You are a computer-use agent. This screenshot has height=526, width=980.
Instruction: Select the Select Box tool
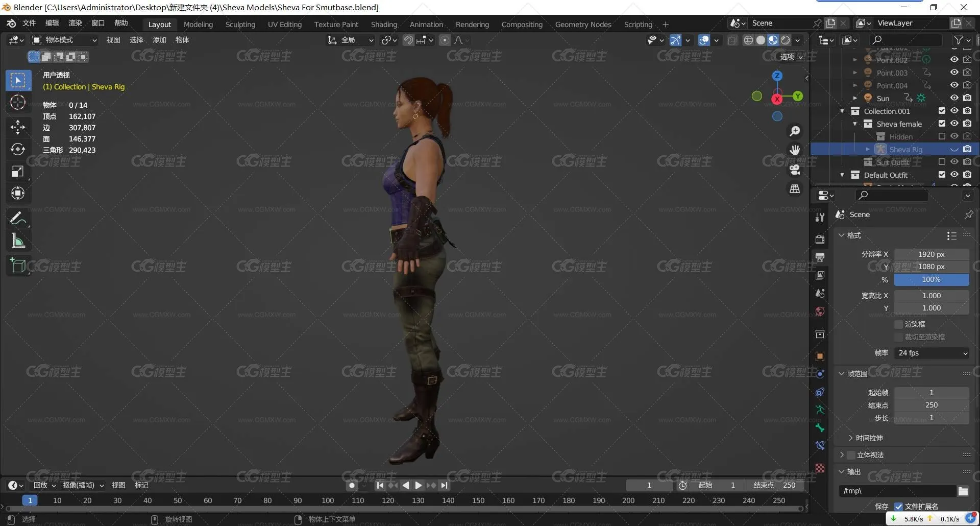[x=18, y=80]
